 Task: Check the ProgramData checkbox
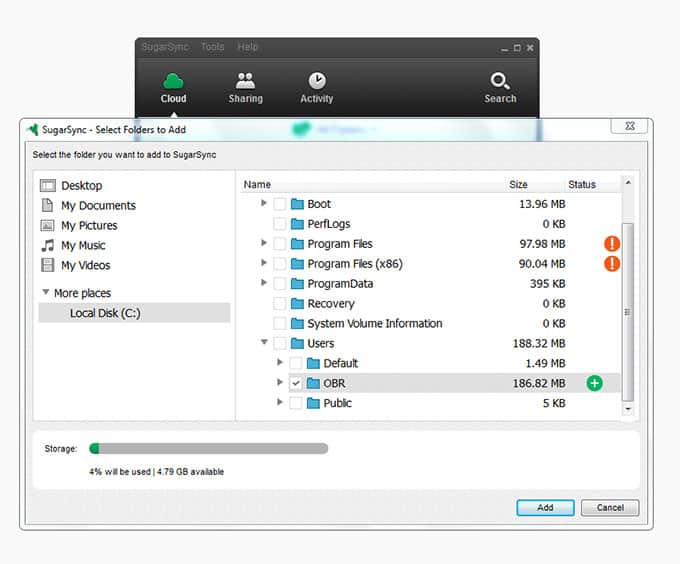(x=280, y=284)
